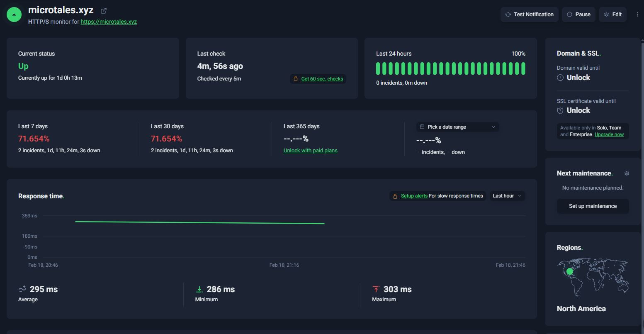
Task: Open the Last hour time range dropdown
Action: pyautogui.click(x=507, y=196)
